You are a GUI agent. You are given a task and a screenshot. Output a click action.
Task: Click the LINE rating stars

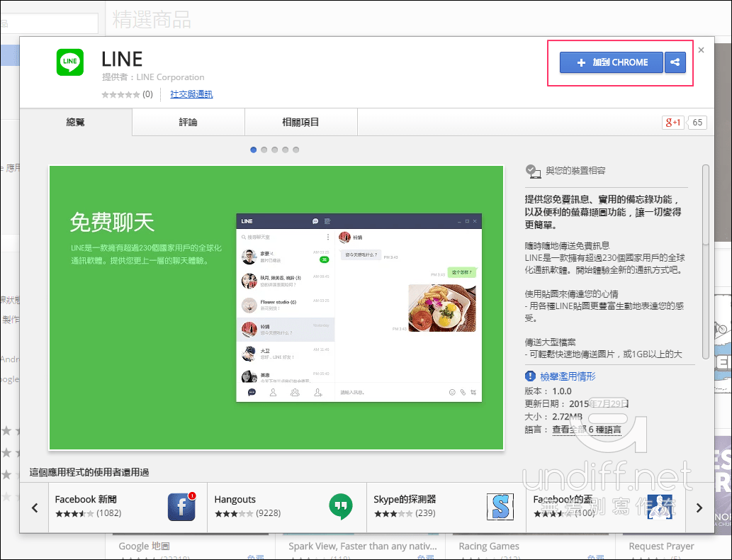coord(121,95)
